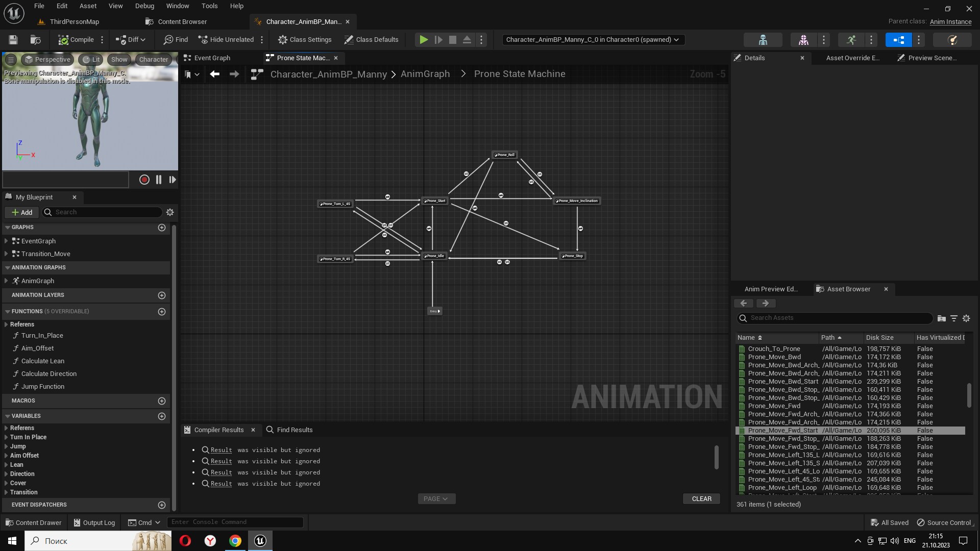The image size is (980, 551).
Task: Close the Prone State Machine tab
Action: [336, 58]
